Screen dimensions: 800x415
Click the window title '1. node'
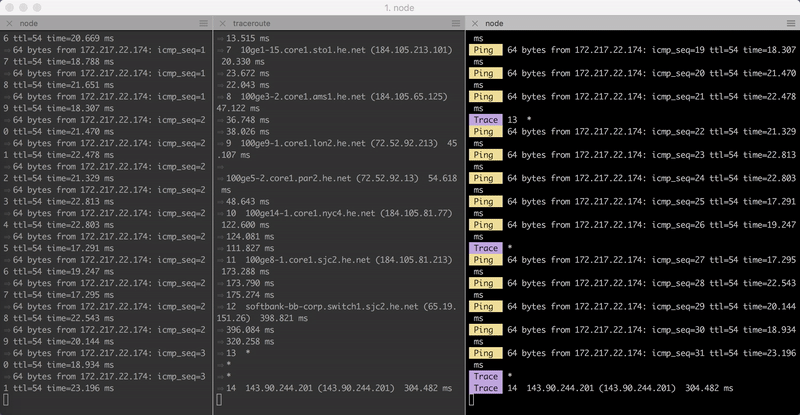pyautogui.click(x=399, y=8)
